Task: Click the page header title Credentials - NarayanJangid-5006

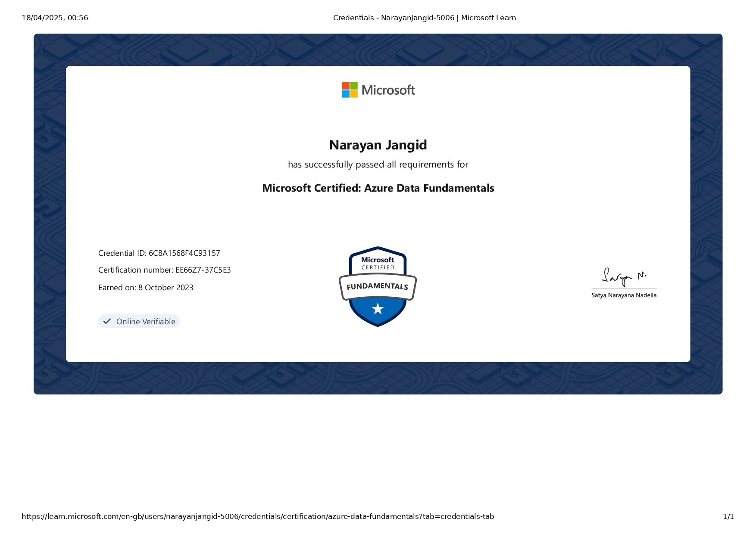Action: pos(425,18)
